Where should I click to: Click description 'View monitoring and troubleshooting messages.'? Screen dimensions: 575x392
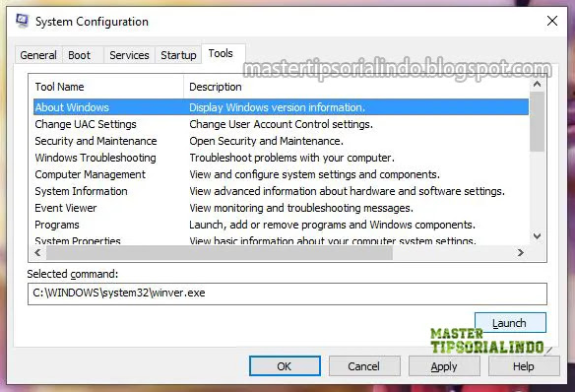point(301,208)
